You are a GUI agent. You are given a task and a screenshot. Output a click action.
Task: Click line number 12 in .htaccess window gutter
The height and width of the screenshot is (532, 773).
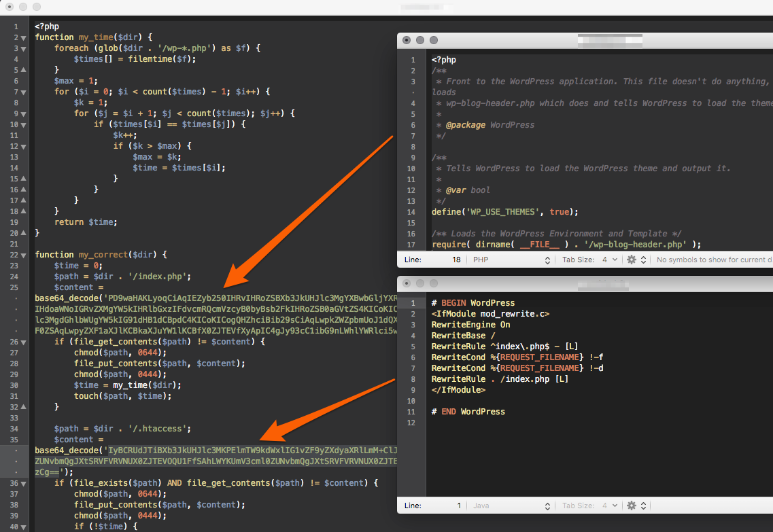point(411,423)
